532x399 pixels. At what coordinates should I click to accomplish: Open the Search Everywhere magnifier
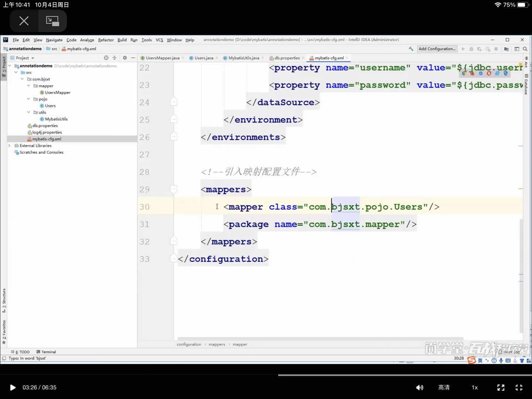click(525, 49)
